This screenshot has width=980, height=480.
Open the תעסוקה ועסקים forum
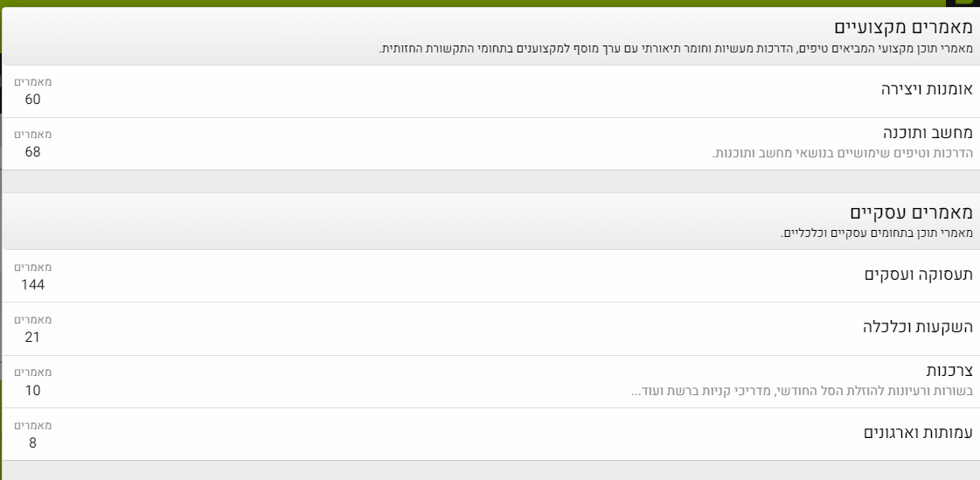tap(919, 275)
